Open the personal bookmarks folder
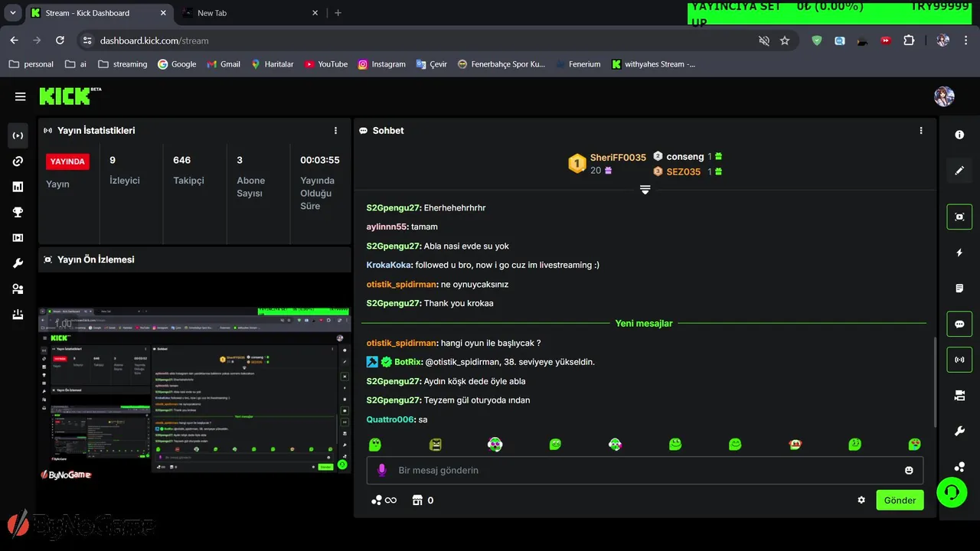 coord(31,64)
